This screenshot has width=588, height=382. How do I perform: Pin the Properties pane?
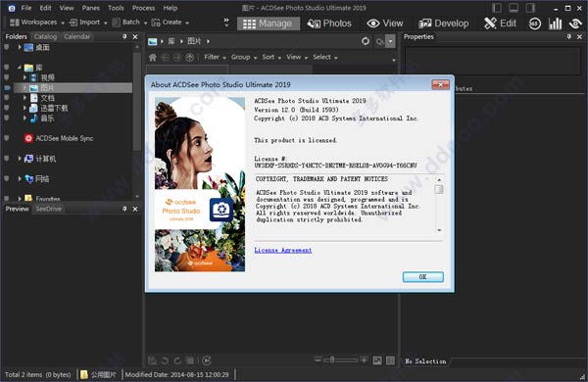(568, 37)
